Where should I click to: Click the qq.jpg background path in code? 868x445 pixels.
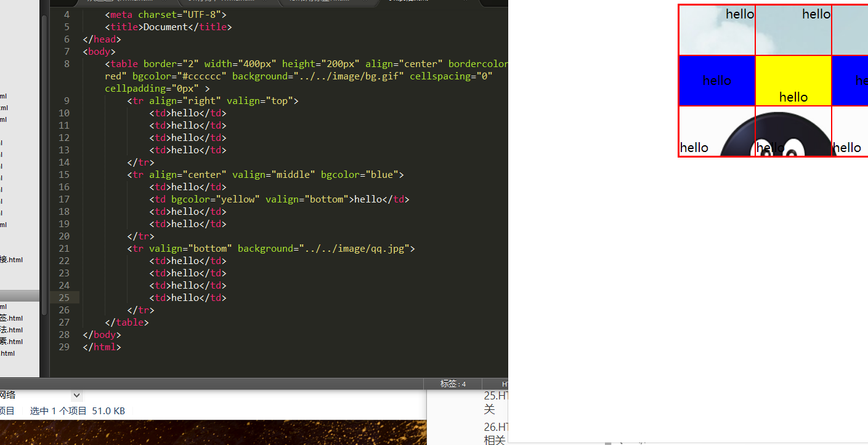[355, 249]
